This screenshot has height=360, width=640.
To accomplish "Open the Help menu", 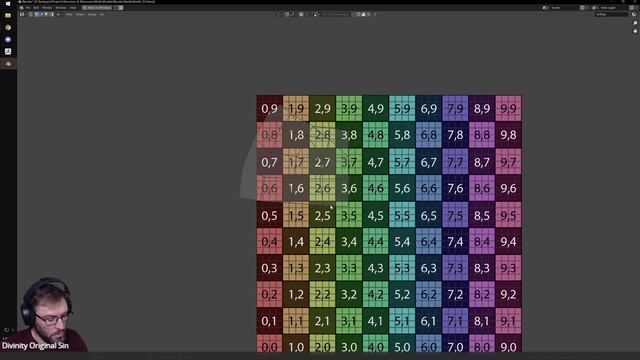I will tap(73, 8).
